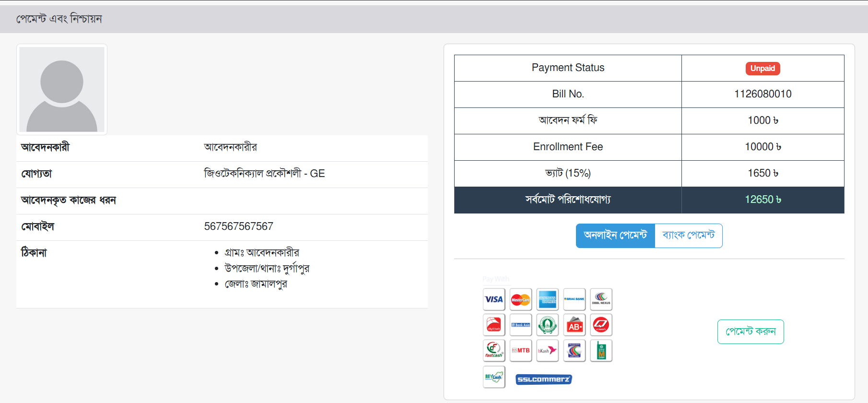Choose the green Islami Bank emblem icon
This screenshot has width=868, height=403.
click(x=548, y=325)
